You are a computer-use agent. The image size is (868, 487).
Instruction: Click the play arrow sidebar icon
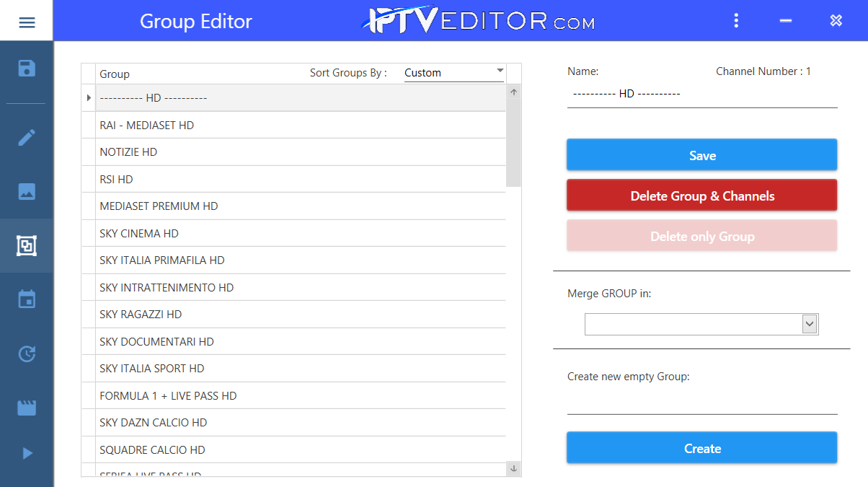pyautogui.click(x=27, y=453)
